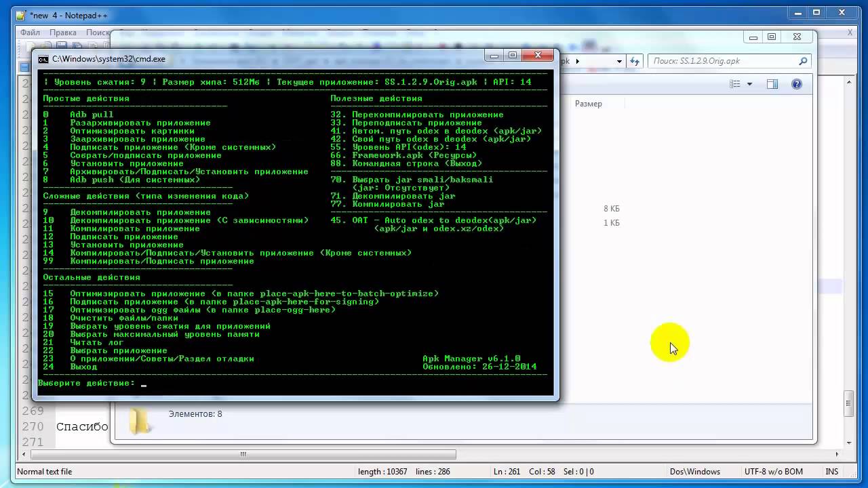Image resolution: width=868 pixels, height=488 pixels.
Task: Click 'Компилировать/Подписать приложение' option 99
Action: pos(162,261)
